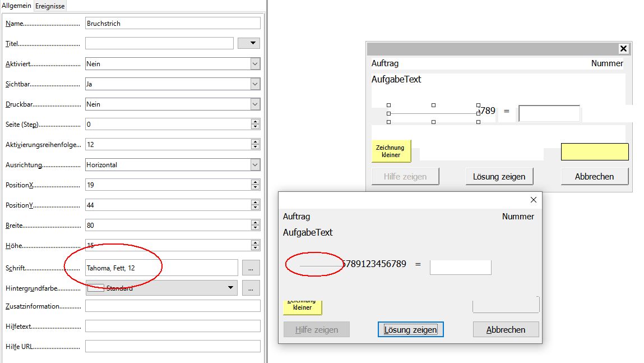Expand the Sichtbar dropdown

[x=255, y=84]
